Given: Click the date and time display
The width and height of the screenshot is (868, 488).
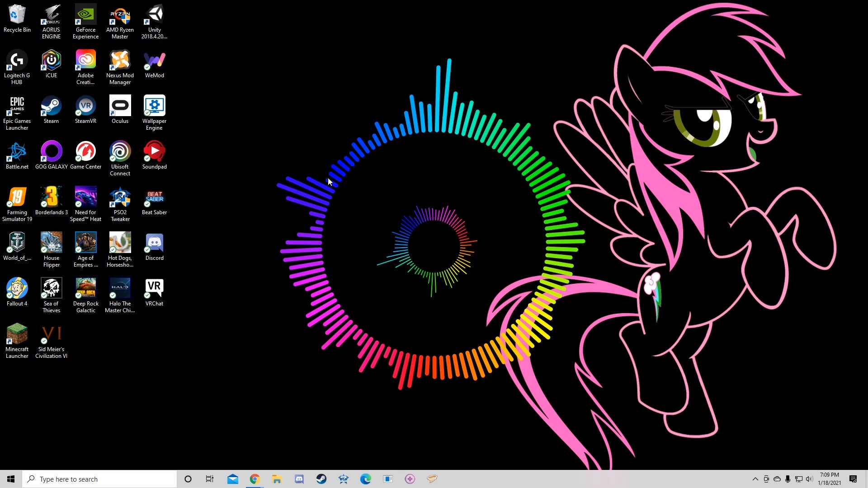Looking at the screenshot, I should click(x=830, y=479).
